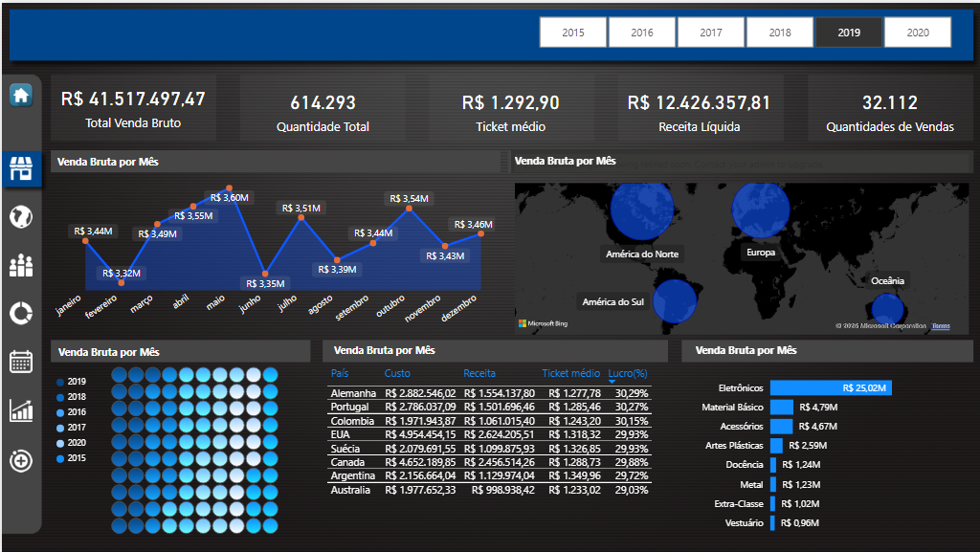Click the 2019 legend color dot
The width and height of the screenshot is (980, 552).
pos(61,382)
